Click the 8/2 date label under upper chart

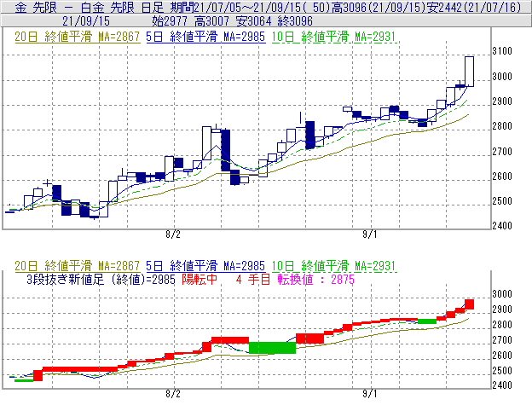[x=173, y=234]
